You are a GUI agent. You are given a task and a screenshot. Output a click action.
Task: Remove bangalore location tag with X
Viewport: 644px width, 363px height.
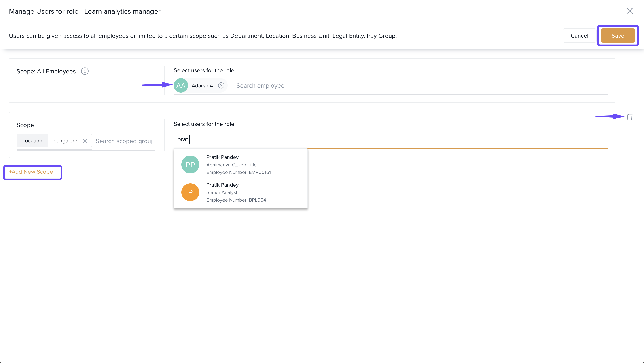(85, 141)
